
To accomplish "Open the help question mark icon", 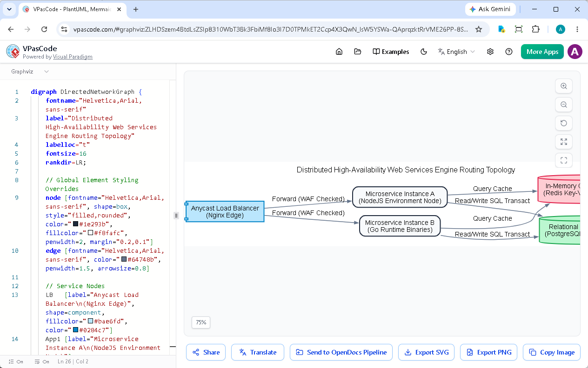I will (x=509, y=52).
